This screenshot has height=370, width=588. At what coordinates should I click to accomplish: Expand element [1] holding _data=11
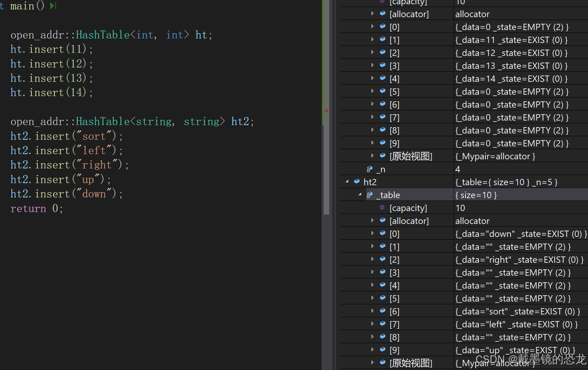tap(372, 39)
